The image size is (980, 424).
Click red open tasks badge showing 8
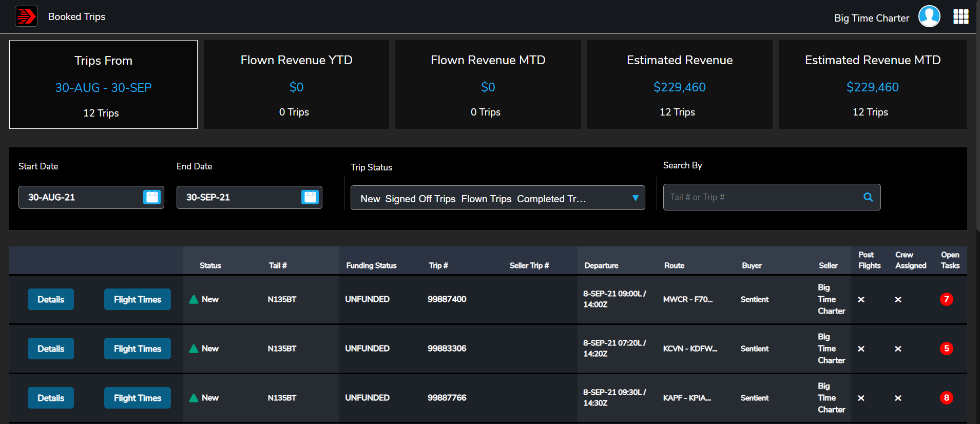946,398
